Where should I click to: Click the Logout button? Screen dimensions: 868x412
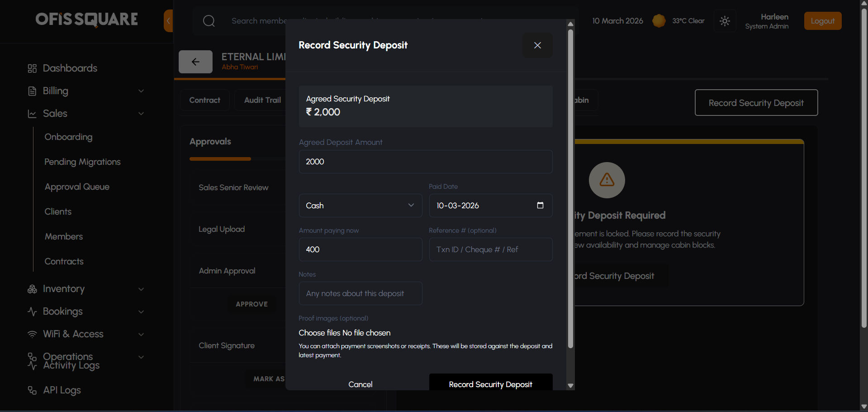(822, 21)
